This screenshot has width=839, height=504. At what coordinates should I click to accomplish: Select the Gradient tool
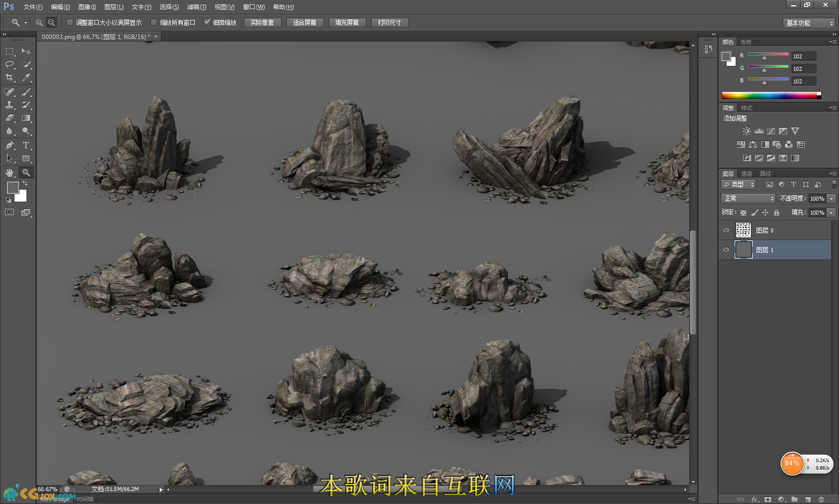[x=26, y=118]
